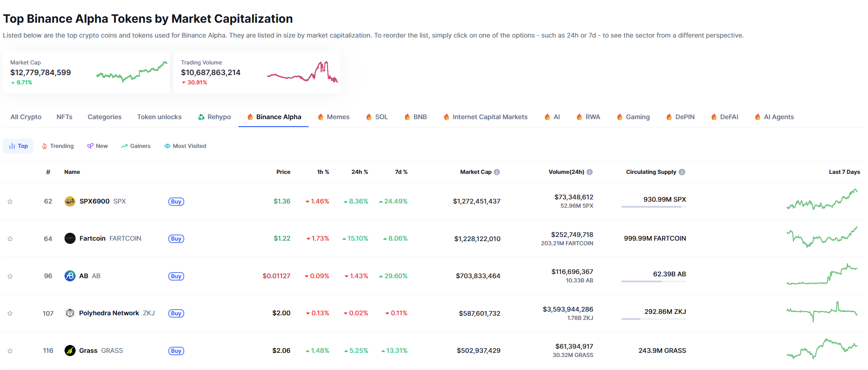
Task: Click the Polyhedra Network logo icon
Action: 70,313
